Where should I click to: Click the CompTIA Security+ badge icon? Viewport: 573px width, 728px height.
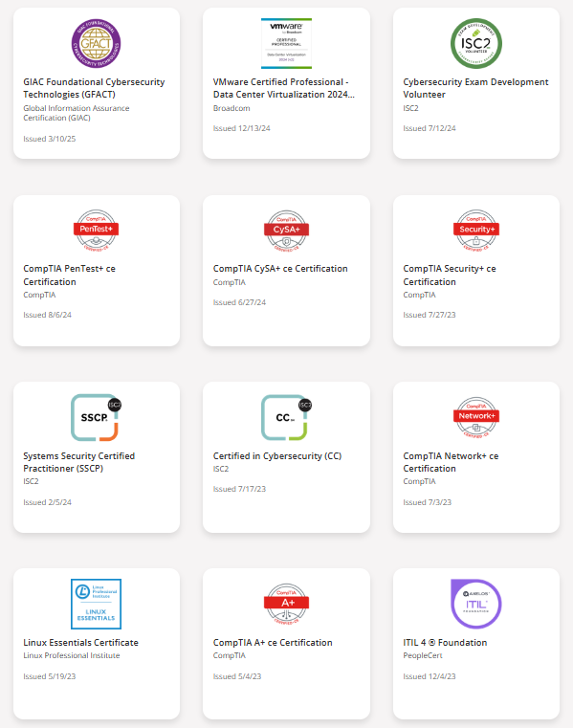tap(476, 230)
